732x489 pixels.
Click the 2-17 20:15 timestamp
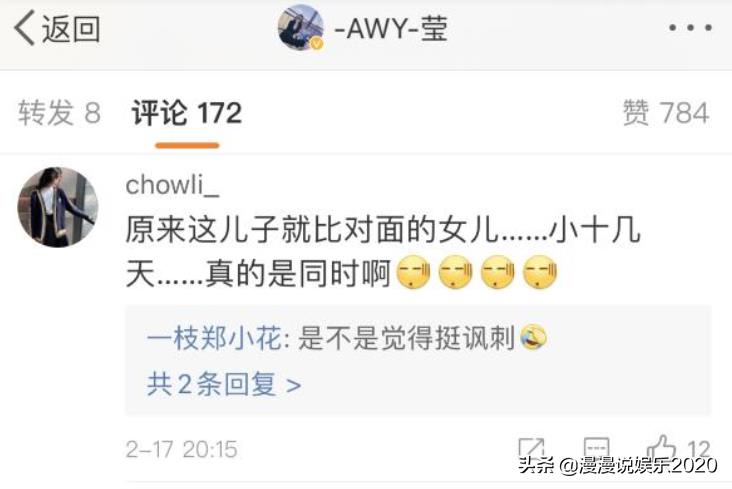[182, 449]
